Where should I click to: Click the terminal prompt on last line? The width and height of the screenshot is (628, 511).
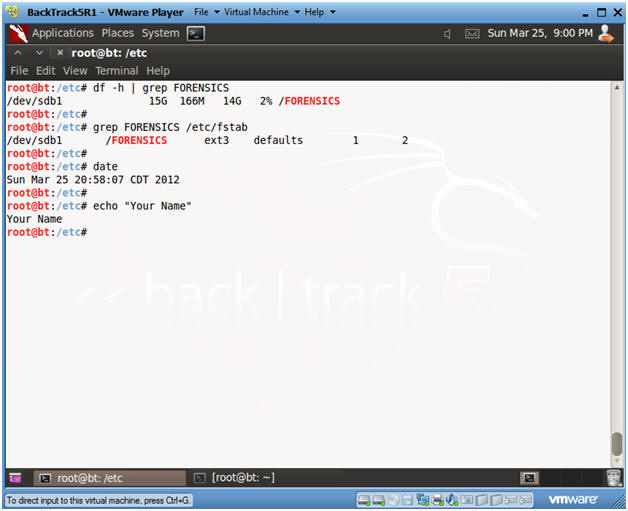pyautogui.click(x=47, y=232)
